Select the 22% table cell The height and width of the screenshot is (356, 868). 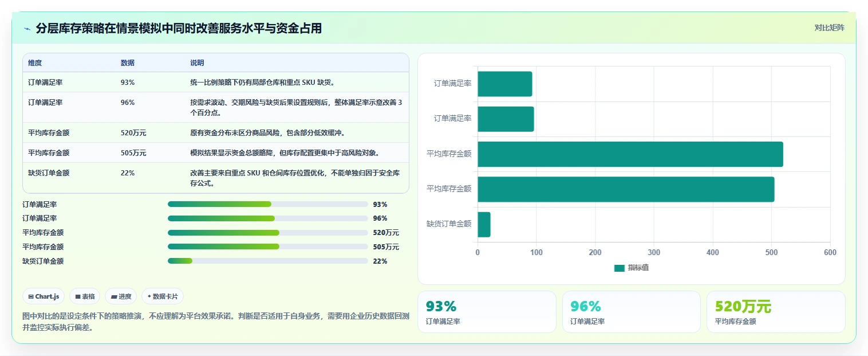pos(128,173)
